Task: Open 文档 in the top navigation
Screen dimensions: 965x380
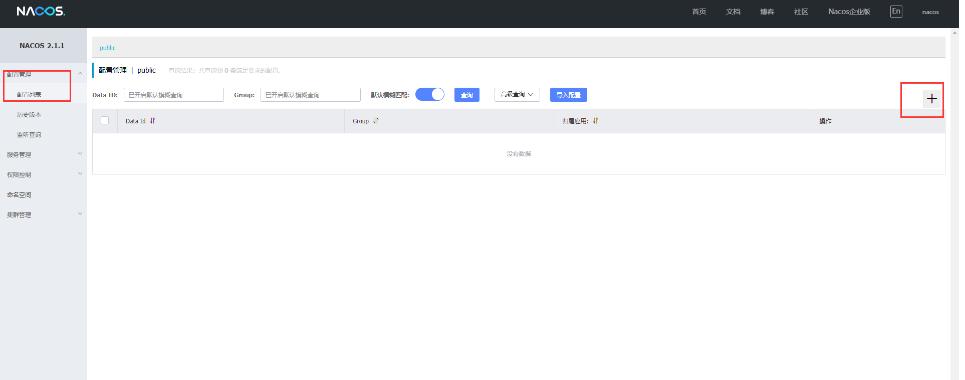Action: tap(732, 12)
